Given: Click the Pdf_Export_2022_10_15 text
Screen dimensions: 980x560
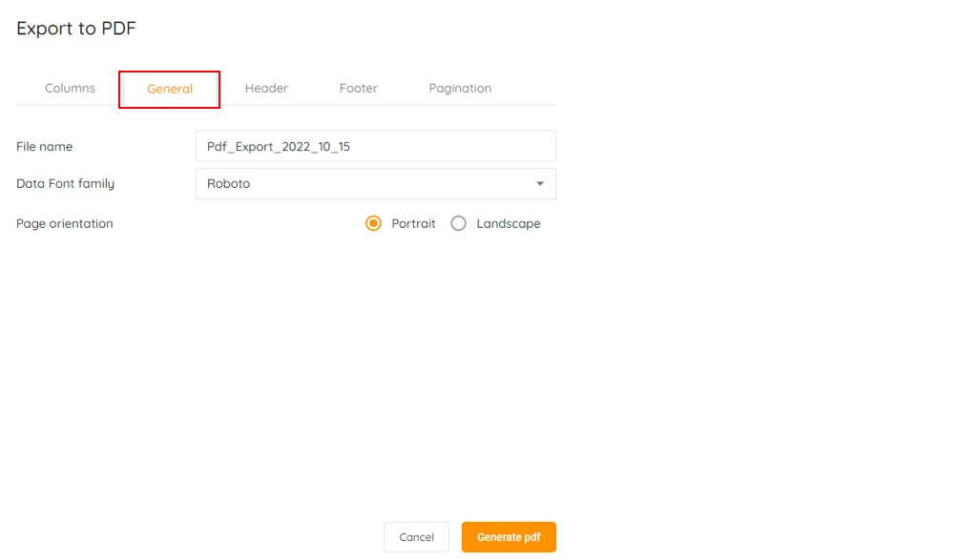Looking at the screenshot, I should coord(279,147).
